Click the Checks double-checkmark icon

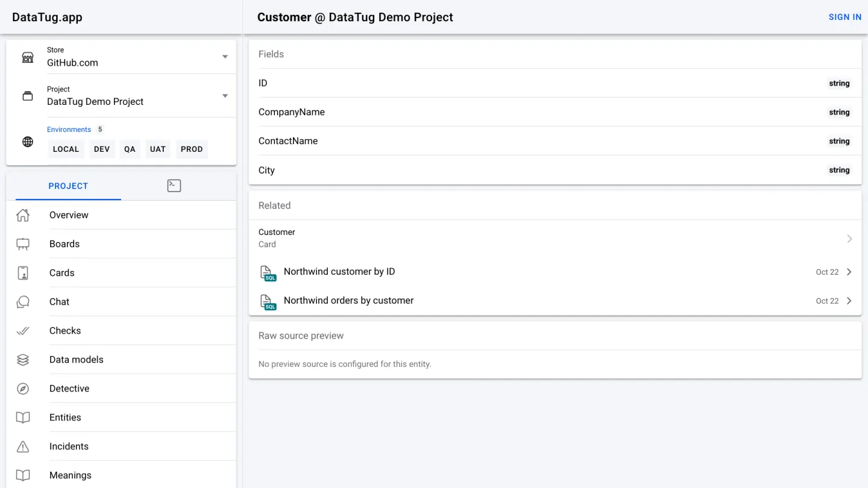(x=23, y=331)
